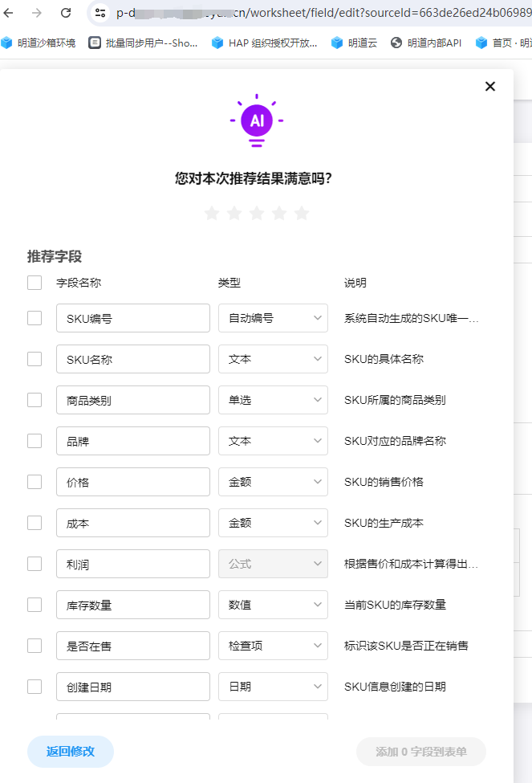Click the browser back arrow icon
The width and height of the screenshot is (532, 783).
[x=10, y=13]
